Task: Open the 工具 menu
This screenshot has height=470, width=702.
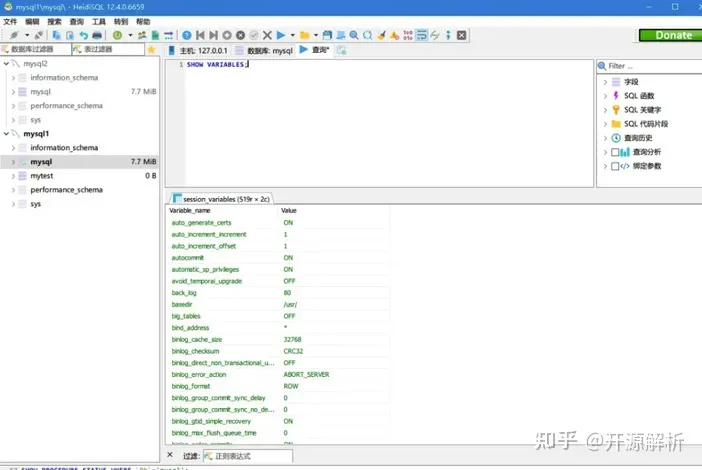Action: (98, 21)
